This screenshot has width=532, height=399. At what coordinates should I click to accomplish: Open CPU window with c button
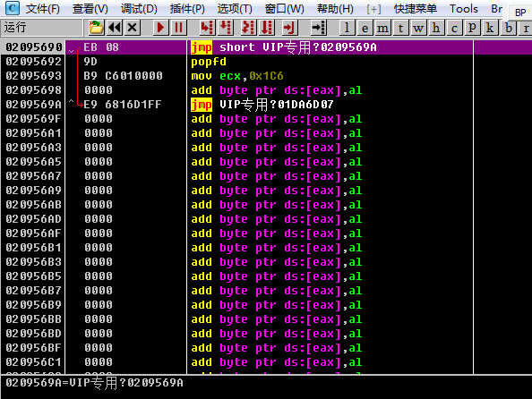click(454, 28)
